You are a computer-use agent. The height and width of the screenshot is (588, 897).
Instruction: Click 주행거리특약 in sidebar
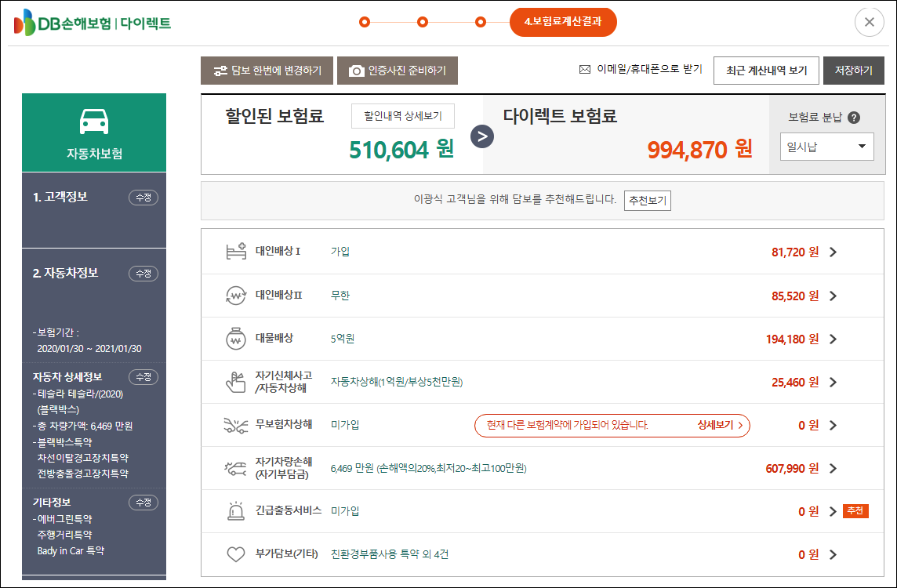click(x=64, y=535)
